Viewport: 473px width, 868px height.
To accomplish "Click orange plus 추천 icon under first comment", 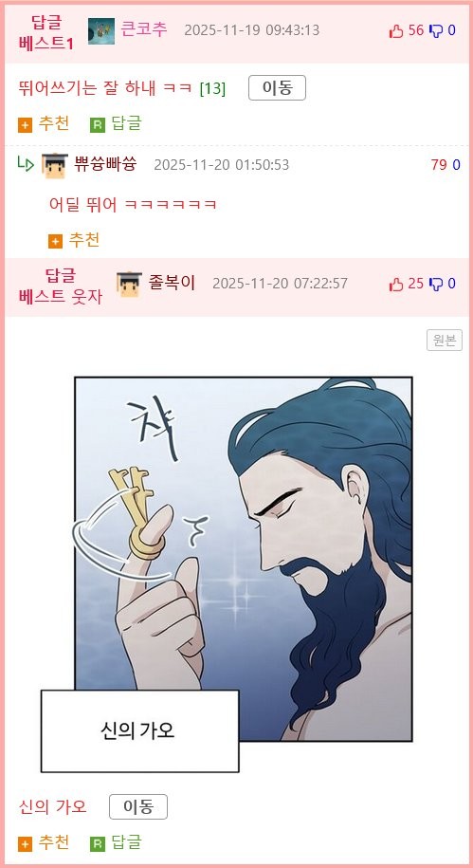I will (x=25, y=125).
